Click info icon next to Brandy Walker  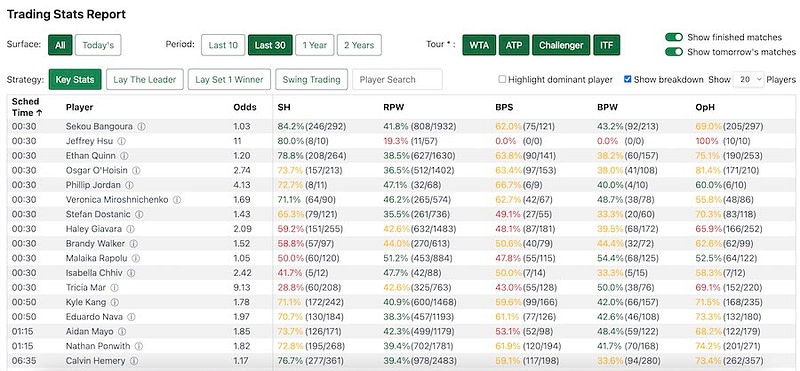134,244
